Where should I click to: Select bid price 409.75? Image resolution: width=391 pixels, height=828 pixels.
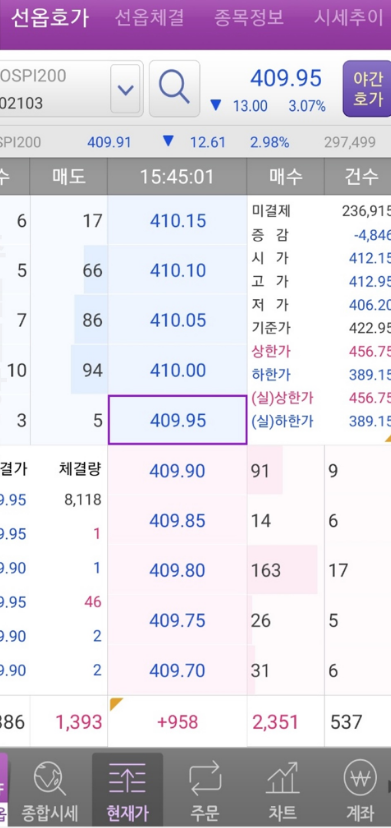[x=178, y=620]
